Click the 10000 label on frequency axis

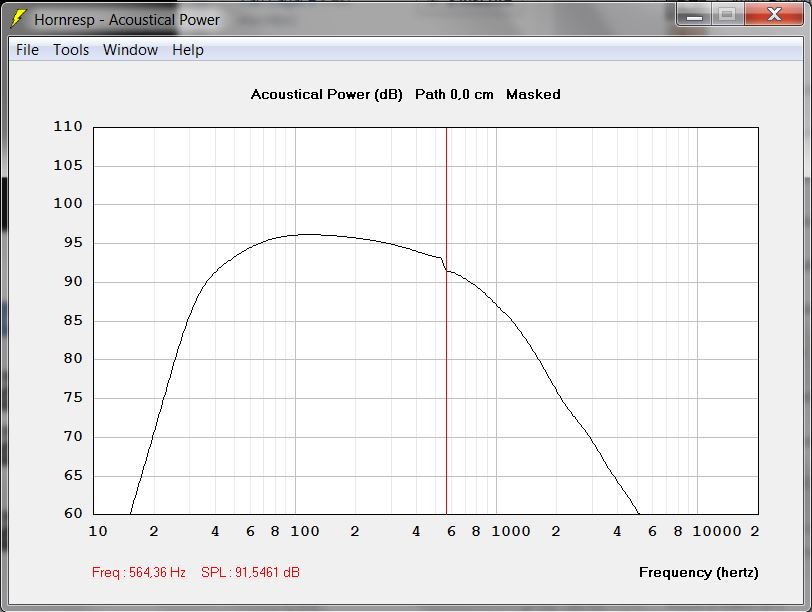pos(717,531)
